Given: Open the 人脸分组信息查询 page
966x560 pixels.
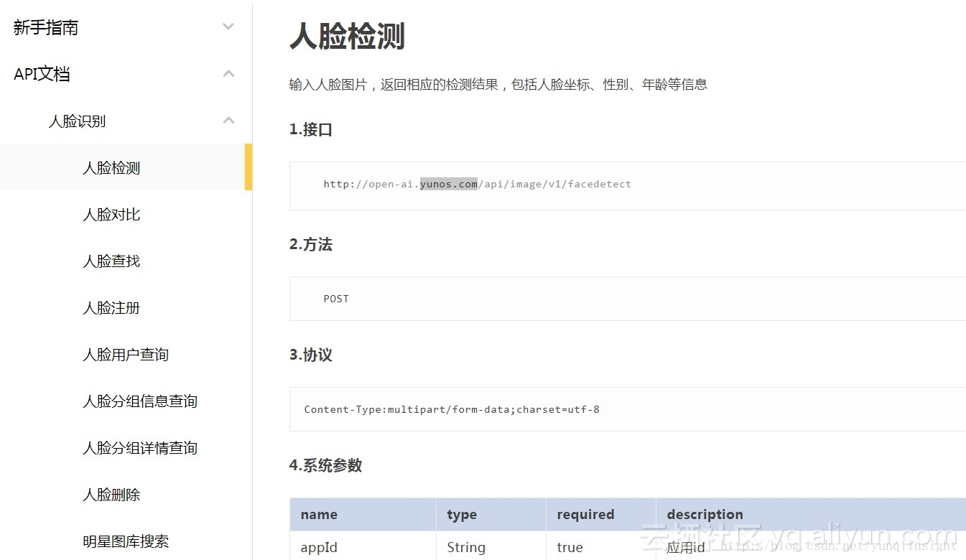Looking at the screenshot, I should pos(140,401).
